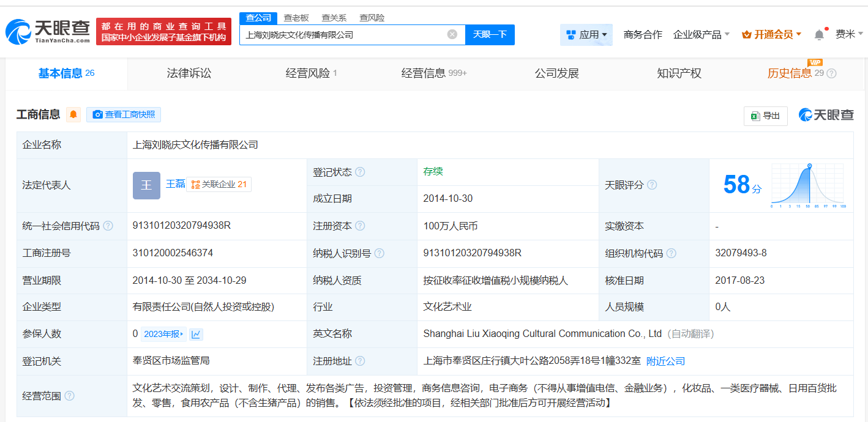Click 有限责任公司(自然人投资或控股) company type
Viewport: 868px width, 422px height.
[x=203, y=307]
